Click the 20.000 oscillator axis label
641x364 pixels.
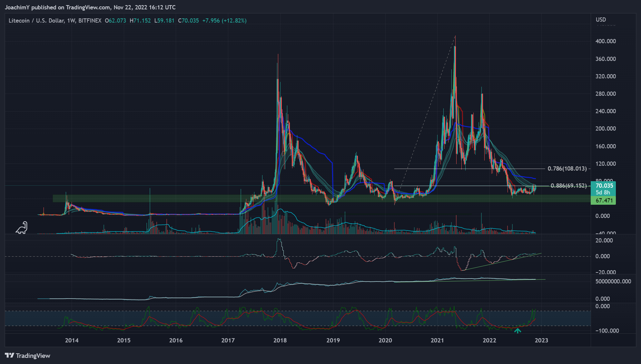pyautogui.click(x=604, y=241)
